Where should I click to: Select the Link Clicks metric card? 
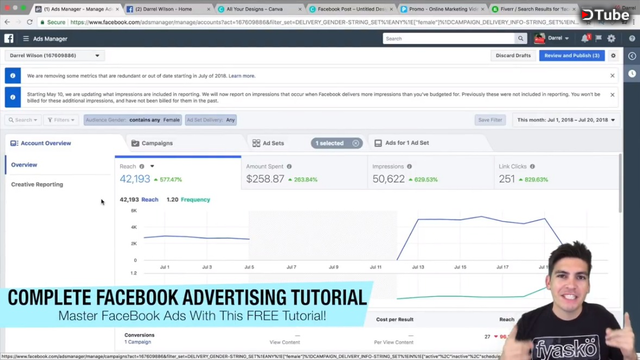click(x=556, y=173)
